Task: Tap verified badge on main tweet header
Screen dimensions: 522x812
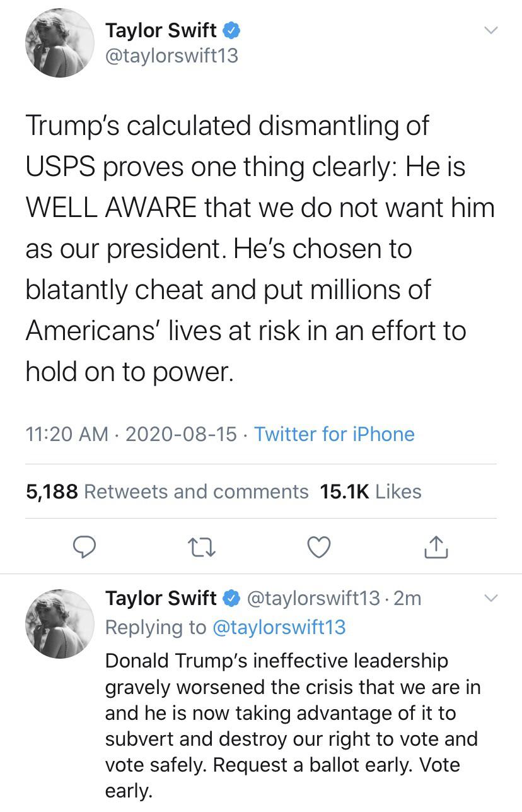Action: (230, 30)
